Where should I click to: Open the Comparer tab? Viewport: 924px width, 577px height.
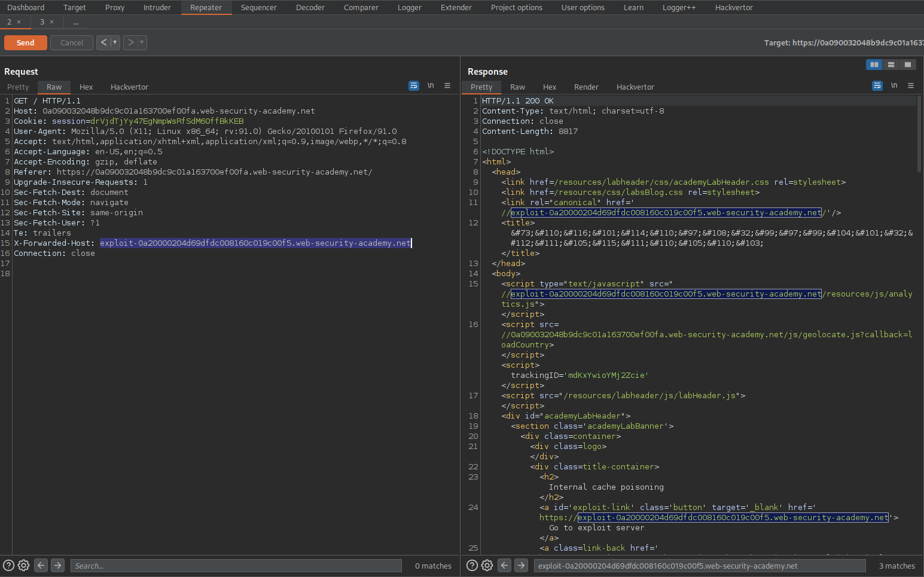point(361,8)
